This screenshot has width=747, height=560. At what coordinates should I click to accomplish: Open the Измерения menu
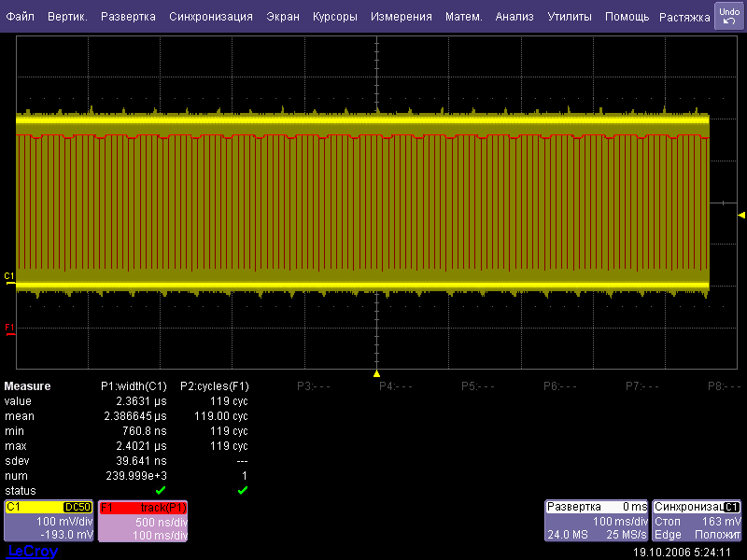pos(401,17)
